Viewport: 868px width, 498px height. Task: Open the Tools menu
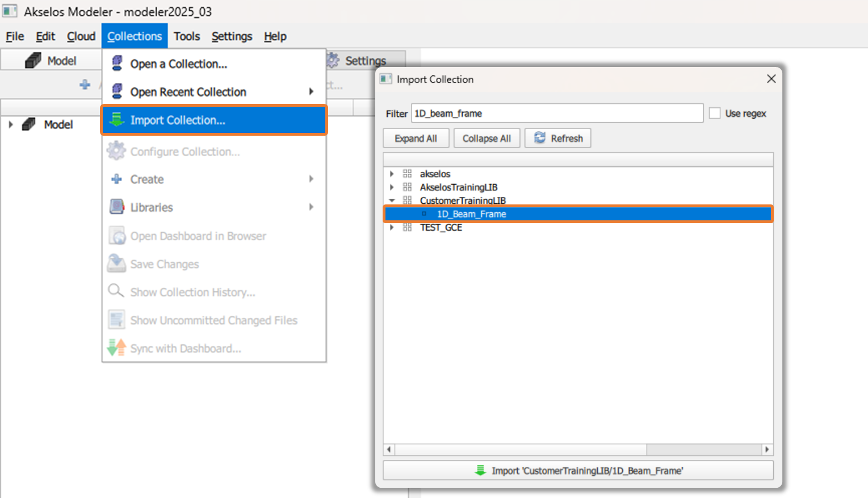[x=187, y=36]
